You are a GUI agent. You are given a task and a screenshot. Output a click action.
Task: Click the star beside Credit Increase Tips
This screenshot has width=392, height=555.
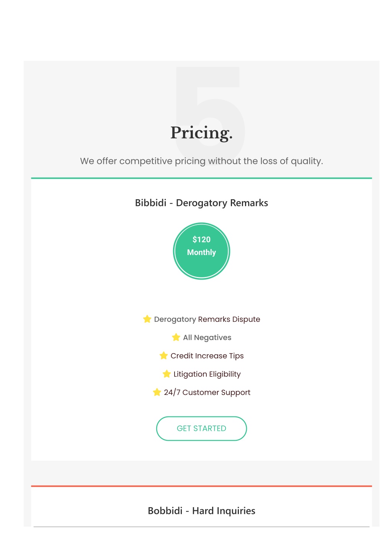click(x=163, y=355)
